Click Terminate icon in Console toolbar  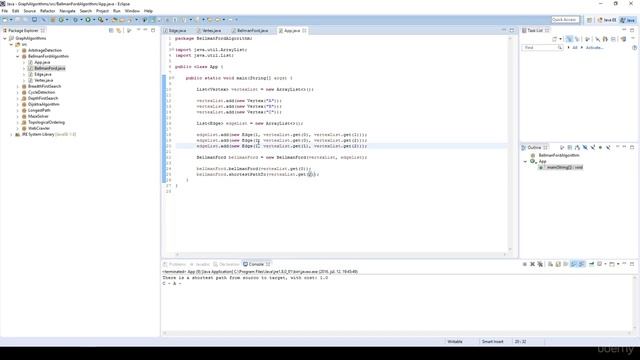(x=524, y=264)
